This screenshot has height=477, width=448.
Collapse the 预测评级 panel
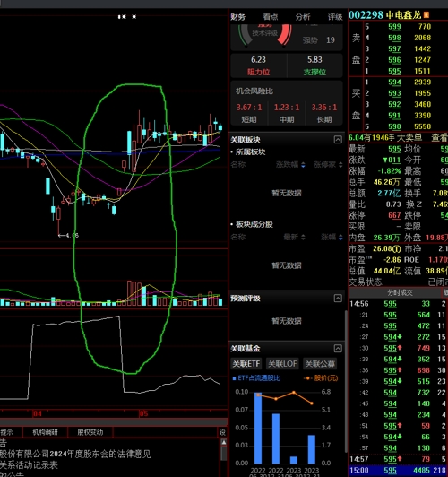[x=338, y=298]
